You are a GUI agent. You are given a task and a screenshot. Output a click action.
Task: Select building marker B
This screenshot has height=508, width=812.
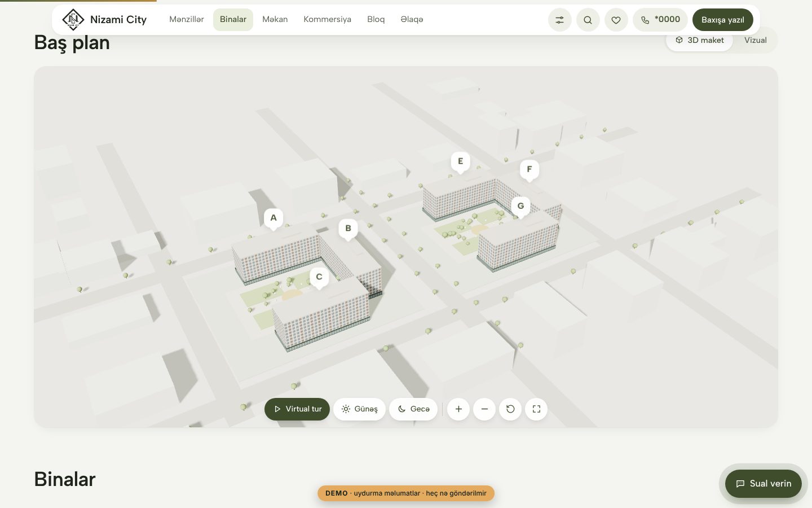[x=348, y=229]
